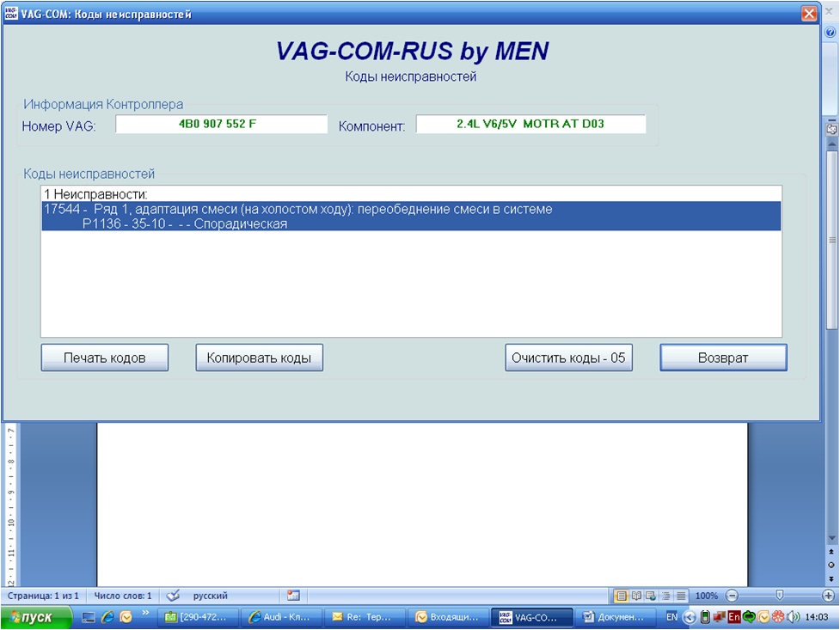Switch to Print Layout view
840x630 pixels.
point(621,596)
